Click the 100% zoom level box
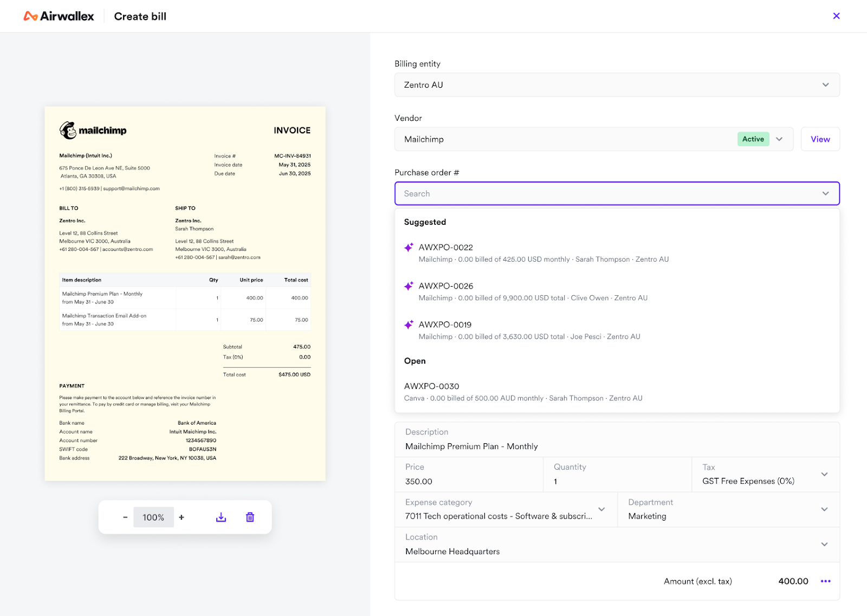867x616 pixels. coord(153,517)
